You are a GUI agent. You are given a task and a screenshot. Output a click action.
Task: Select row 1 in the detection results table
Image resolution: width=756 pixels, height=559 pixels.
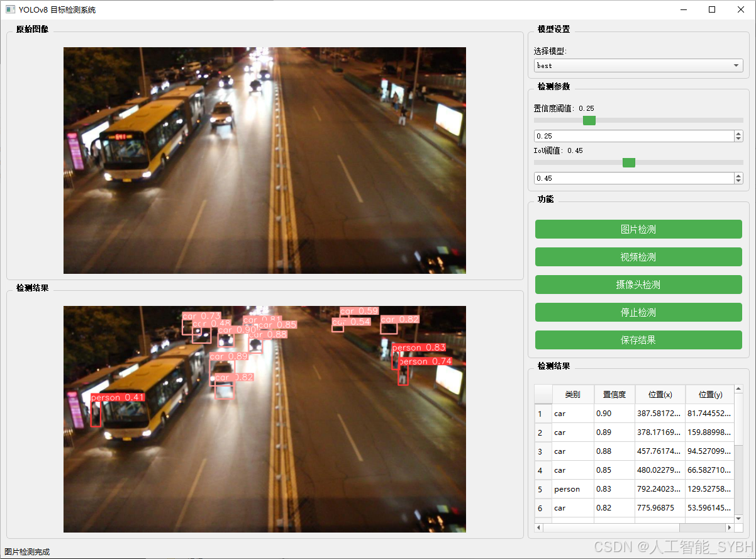[x=604, y=414]
